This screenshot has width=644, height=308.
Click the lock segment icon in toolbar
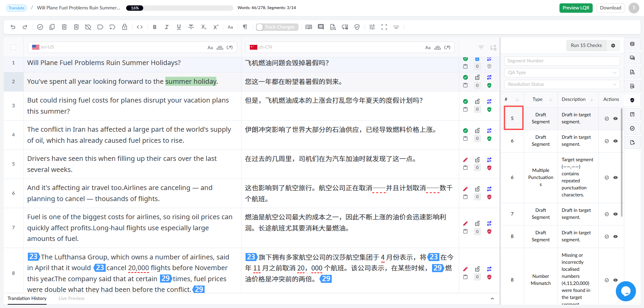[x=125, y=27]
